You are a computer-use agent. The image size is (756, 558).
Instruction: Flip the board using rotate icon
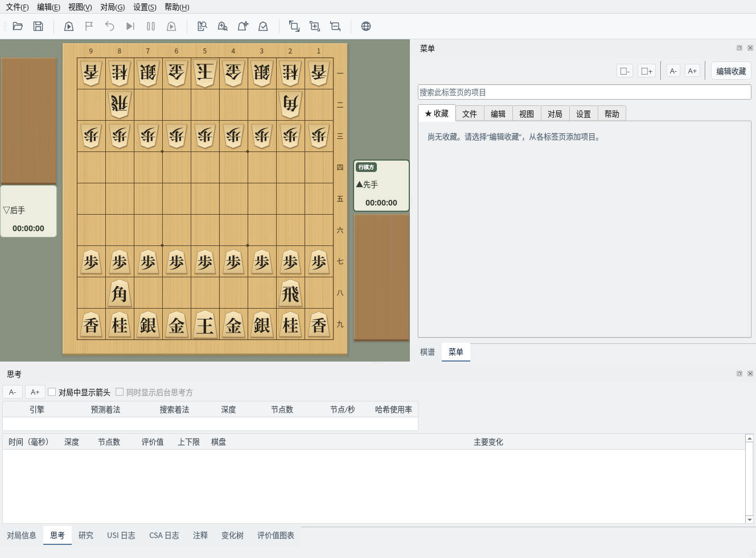point(294,26)
